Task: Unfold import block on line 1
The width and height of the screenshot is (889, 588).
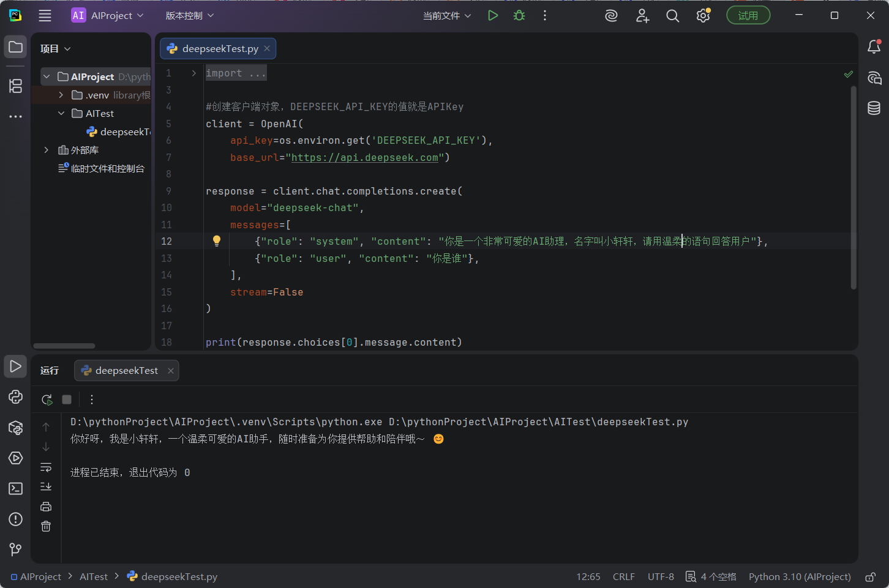Action: coord(193,73)
